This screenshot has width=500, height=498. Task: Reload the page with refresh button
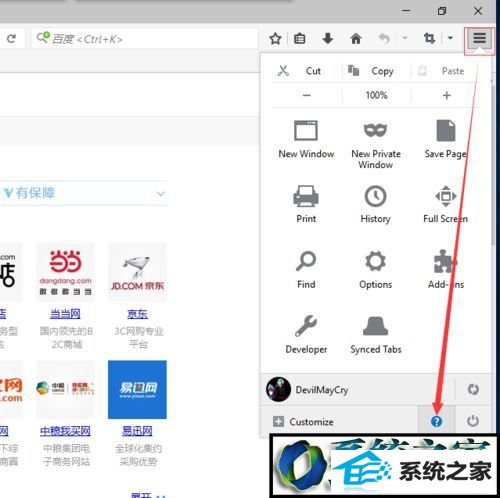(x=11, y=39)
